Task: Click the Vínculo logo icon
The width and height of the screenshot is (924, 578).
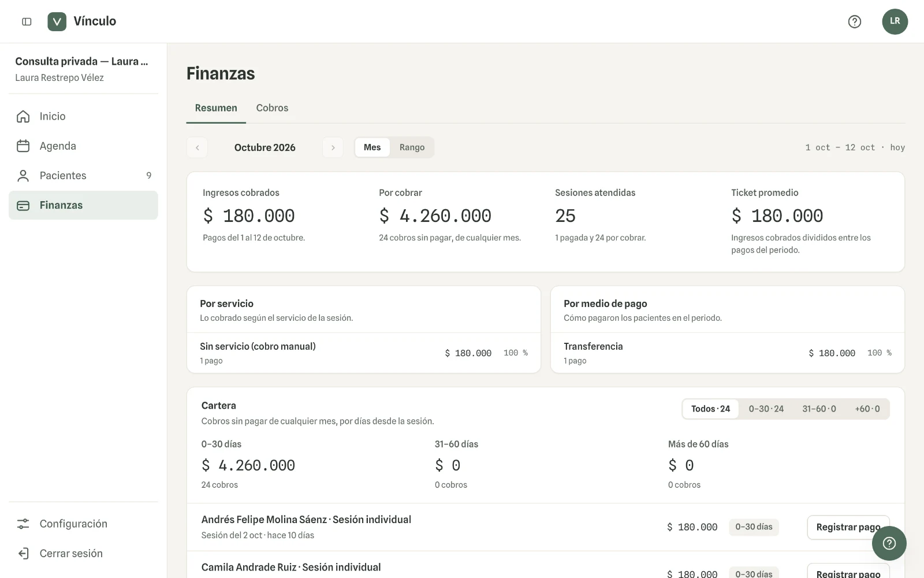Action: click(57, 21)
